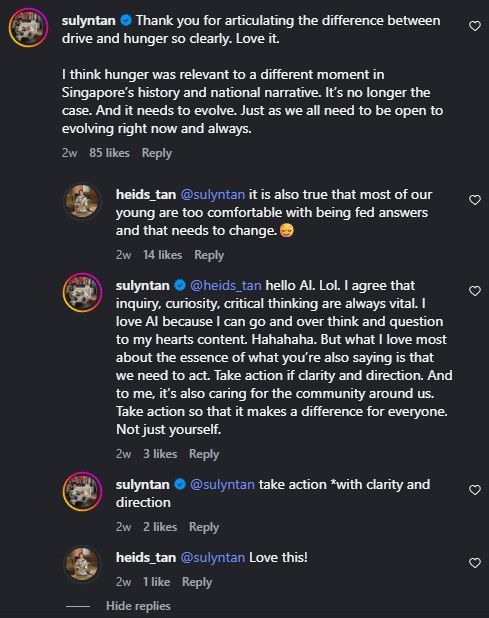This screenshot has width=489, height=618.
Task: Open @sulyntan mention in 'Love this!' reply
Action: point(213,558)
